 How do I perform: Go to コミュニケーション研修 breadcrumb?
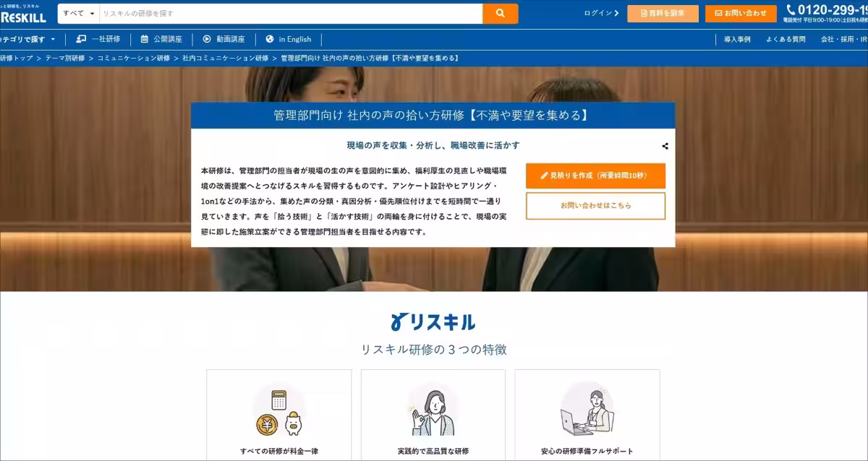(134, 58)
